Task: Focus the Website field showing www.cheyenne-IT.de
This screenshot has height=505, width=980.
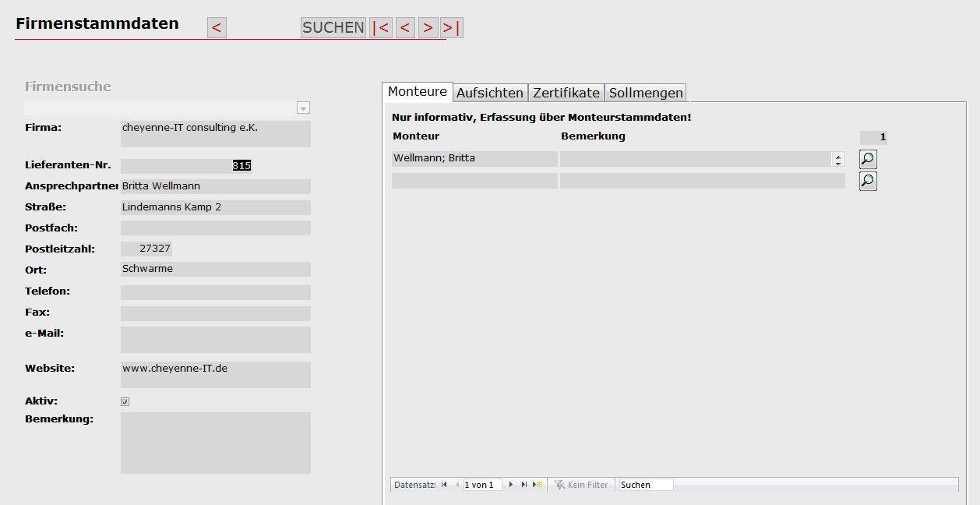Action: tap(215, 374)
